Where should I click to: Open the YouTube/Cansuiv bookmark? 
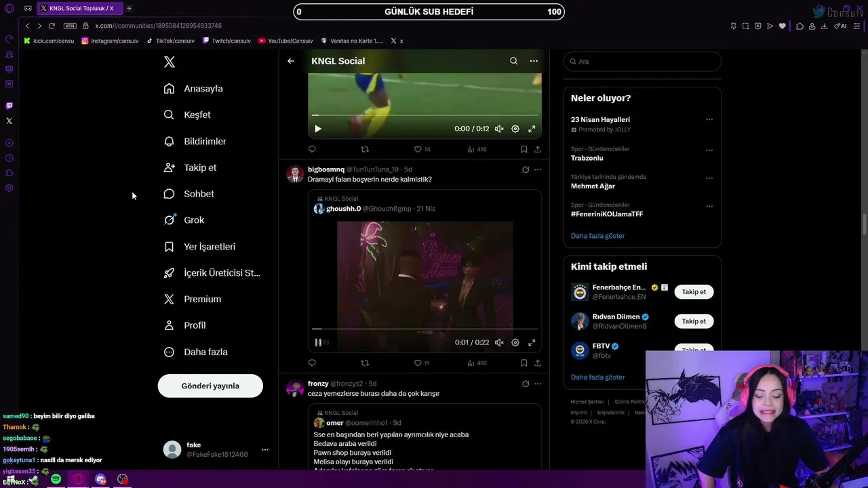285,41
